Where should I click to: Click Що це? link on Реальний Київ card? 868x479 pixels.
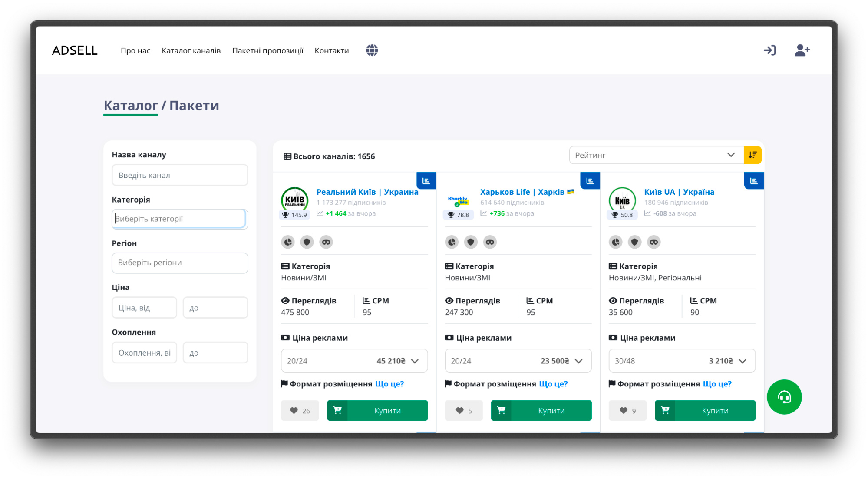click(x=389, y=384)
